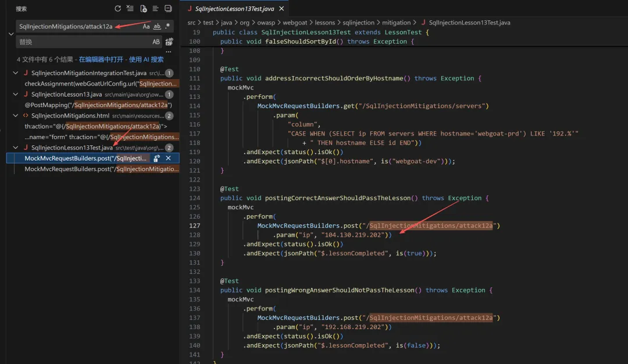Refresh the search results
The image size is (628, 364).
117,8
